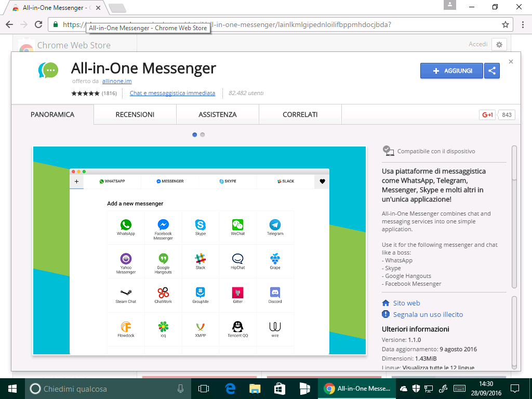Click the Chrome back arrow
This screenshot has width=532, height=399.
pyautogui.click(x=9, y=24)
